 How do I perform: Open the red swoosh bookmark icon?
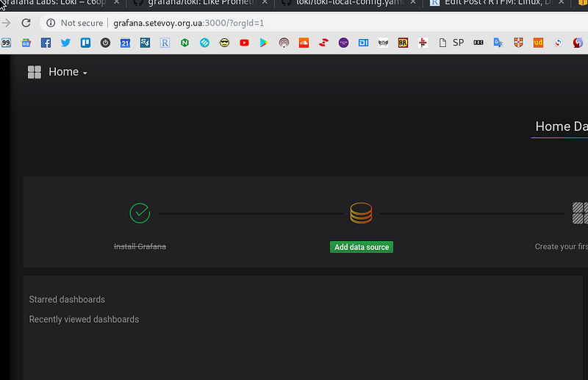click(x=323, y=43)
